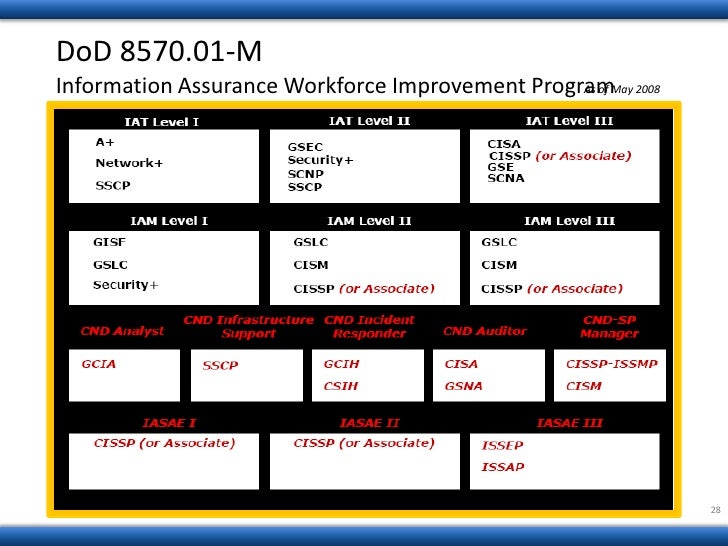
Task: Click the CND Analyst heading
Action: point(123,331)
